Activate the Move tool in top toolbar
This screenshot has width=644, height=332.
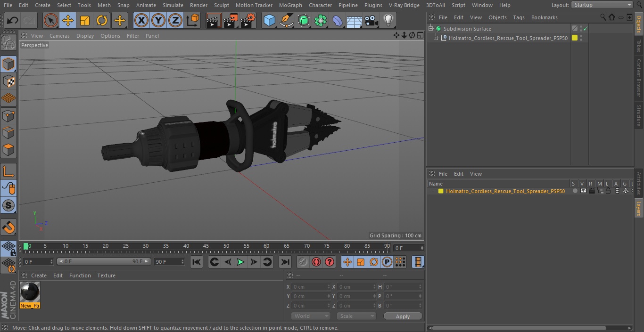[x=68, y=20]
